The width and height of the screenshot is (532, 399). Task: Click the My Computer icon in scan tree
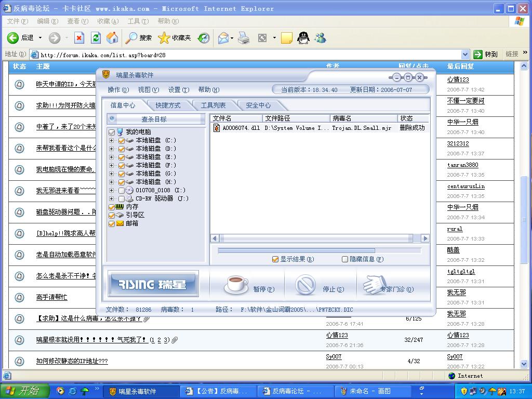120,131
